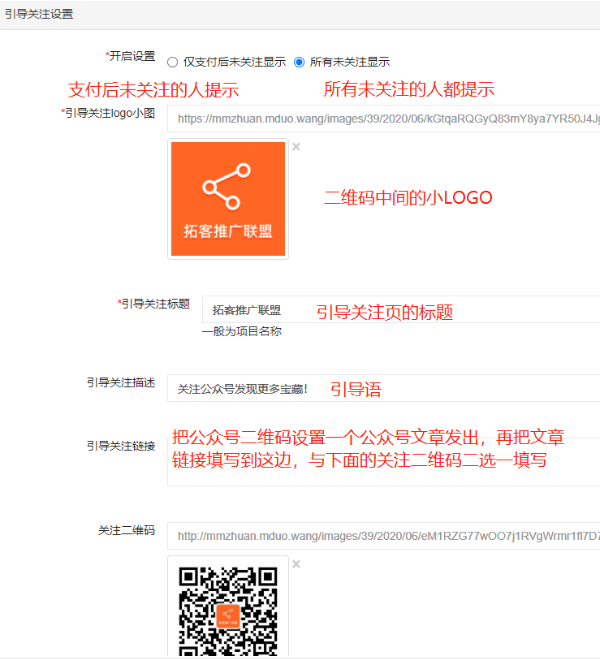Open the 拓客推广联盟 orange logo thumbnail
This screenshot has height=659, width=600.
(228, 199)
